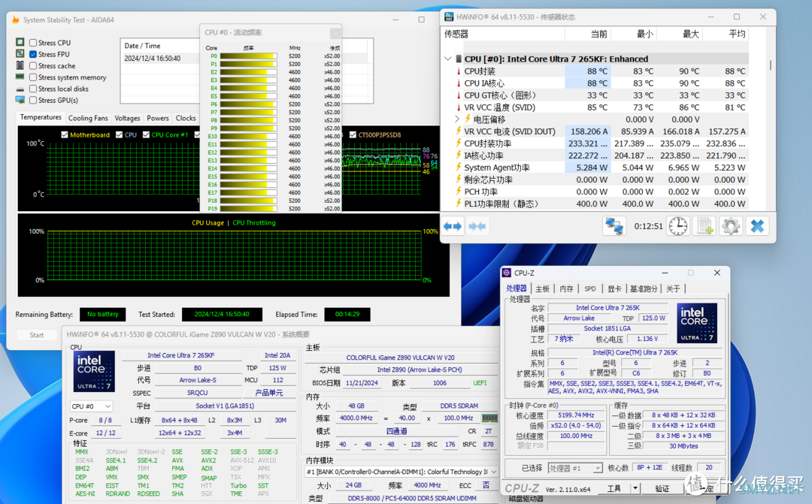This screenshot has height=504, width=812.
Task: Enable the Stress CPU checkbox
Action: pyautogui.click(x=33, y=43)
